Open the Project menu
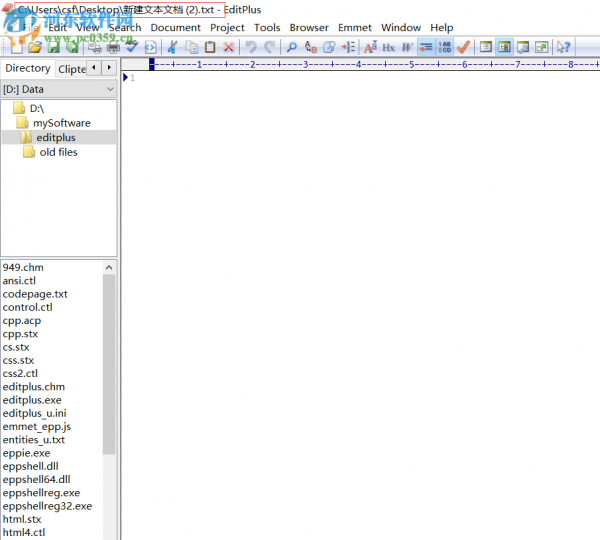 227,28
